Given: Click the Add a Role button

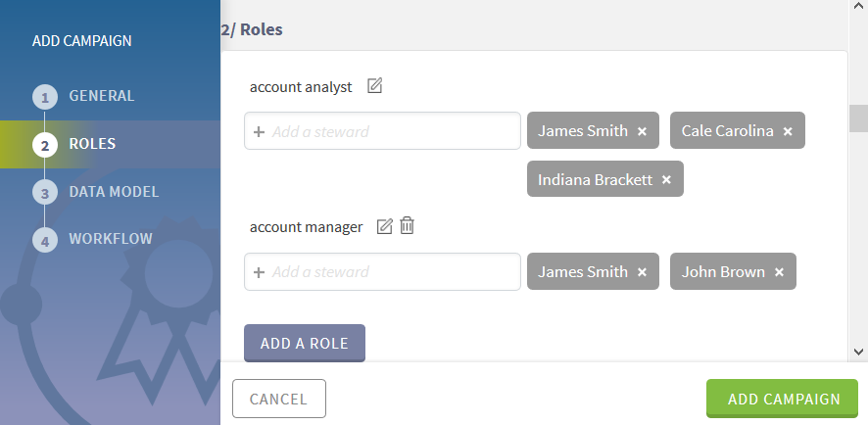Looking at the screenshot, I should click(304, 344).
